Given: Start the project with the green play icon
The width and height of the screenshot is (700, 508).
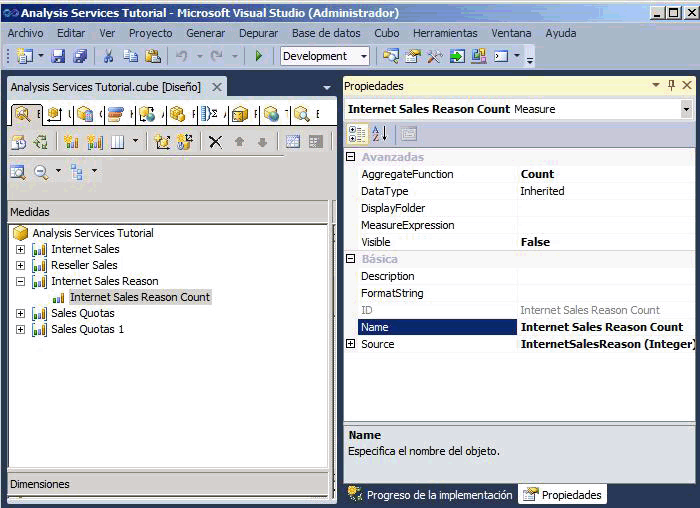Looking at the screenshot, I should pyautogui.click(x=258, y=56).
